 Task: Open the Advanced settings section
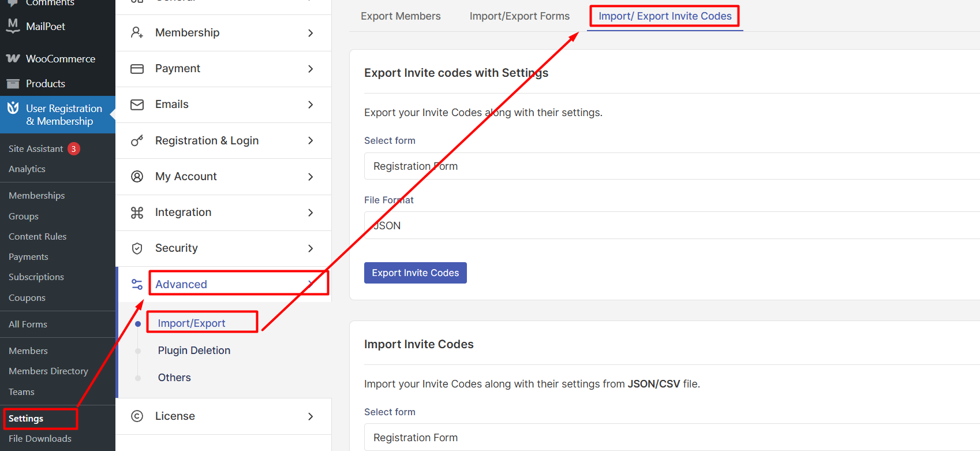(x=225, y=284)
